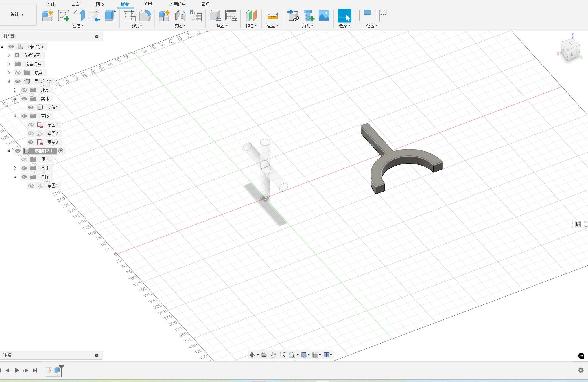Open the 修改 dropdown menu
Viewport: 588px width, 382px height.
137,26
